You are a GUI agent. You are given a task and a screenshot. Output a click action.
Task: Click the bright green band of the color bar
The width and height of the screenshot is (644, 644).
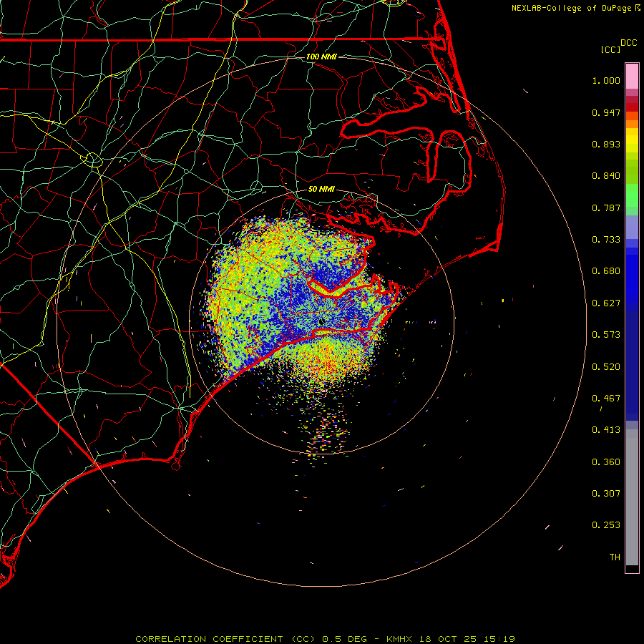[x=632, y=195]
